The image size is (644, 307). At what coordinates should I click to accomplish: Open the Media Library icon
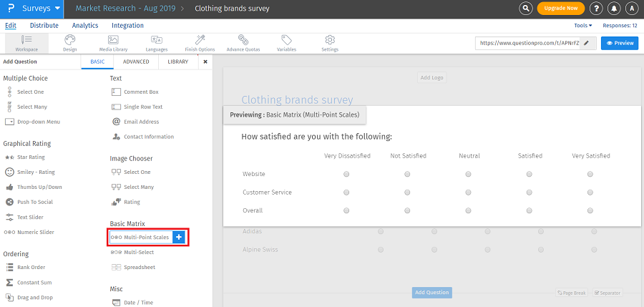tap(113, 43)
